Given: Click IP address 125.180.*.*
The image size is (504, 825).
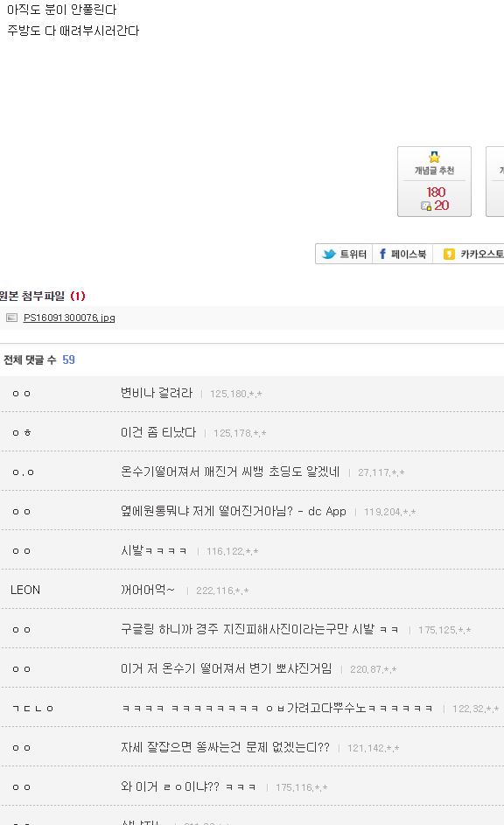Looking at the screenshot, I should pos(235,394).
